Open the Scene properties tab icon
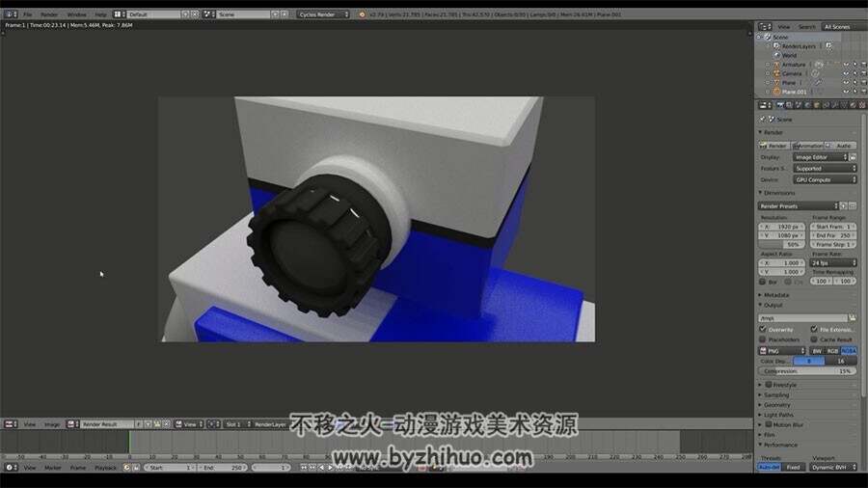The width and height of the screenshot is (868, 488). [799, 105]
